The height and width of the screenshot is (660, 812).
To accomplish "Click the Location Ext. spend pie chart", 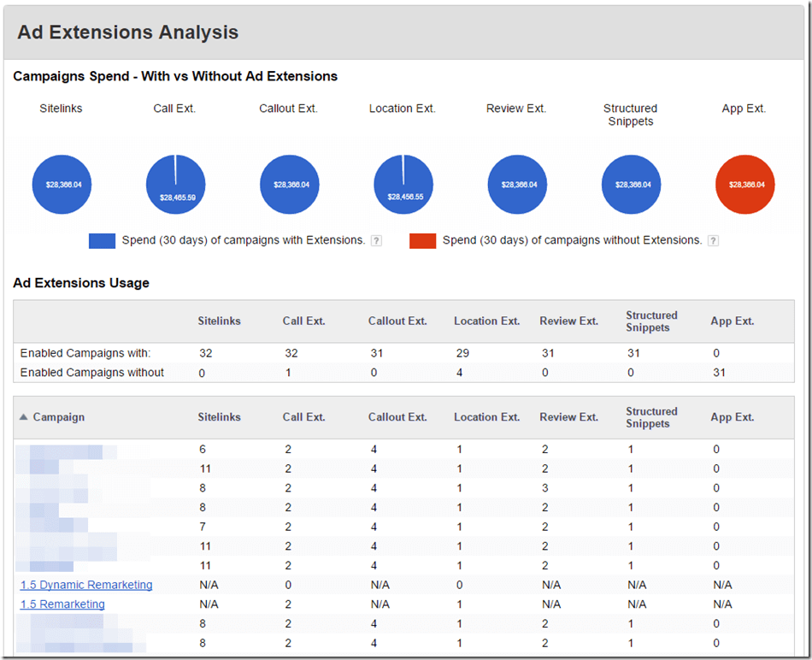I will point(403,184).
